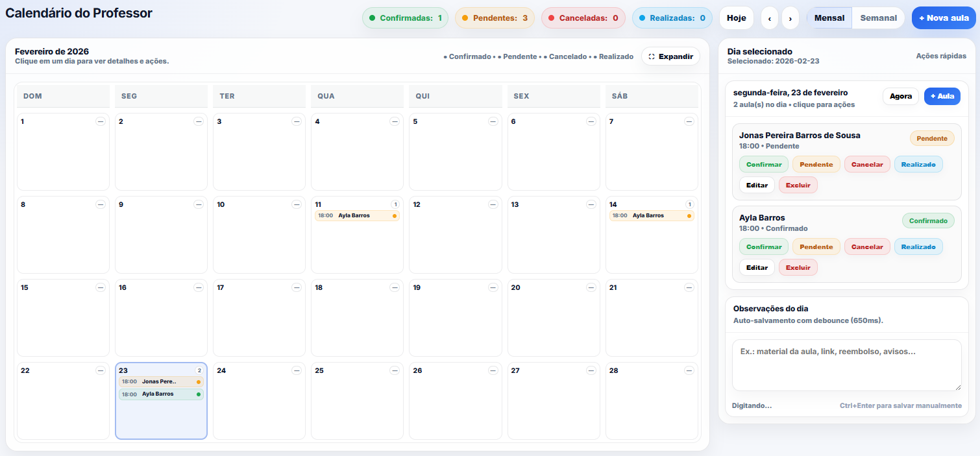The width and height of the screenshot is (980, 456).
Task: Click the minus icon on day 28
Action: point(689,370)
